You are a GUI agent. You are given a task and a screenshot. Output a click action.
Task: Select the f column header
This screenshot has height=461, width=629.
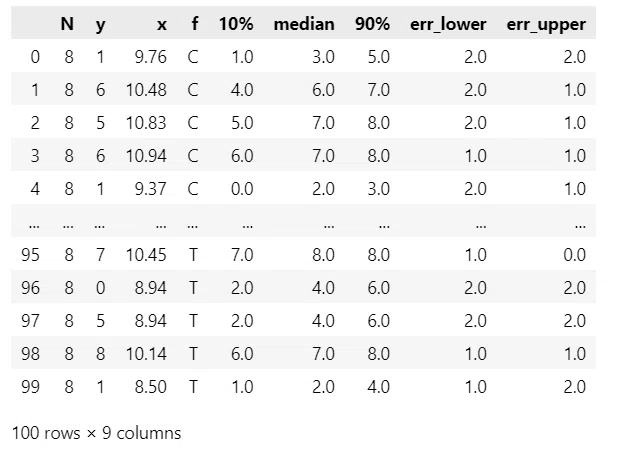(x=195, y=24)
